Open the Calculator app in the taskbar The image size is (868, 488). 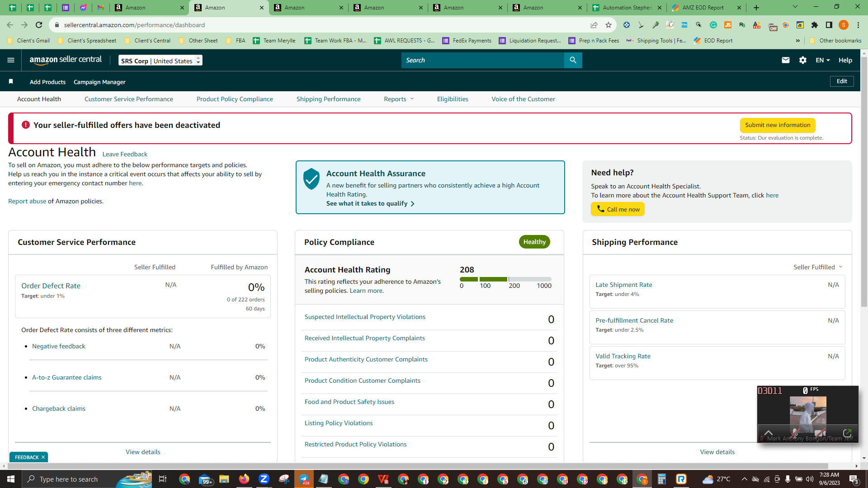662,479
